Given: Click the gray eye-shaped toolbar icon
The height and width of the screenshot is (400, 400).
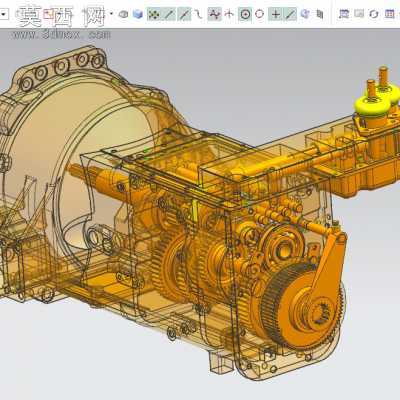Looking at the screenshot, I should pos(123,14).
